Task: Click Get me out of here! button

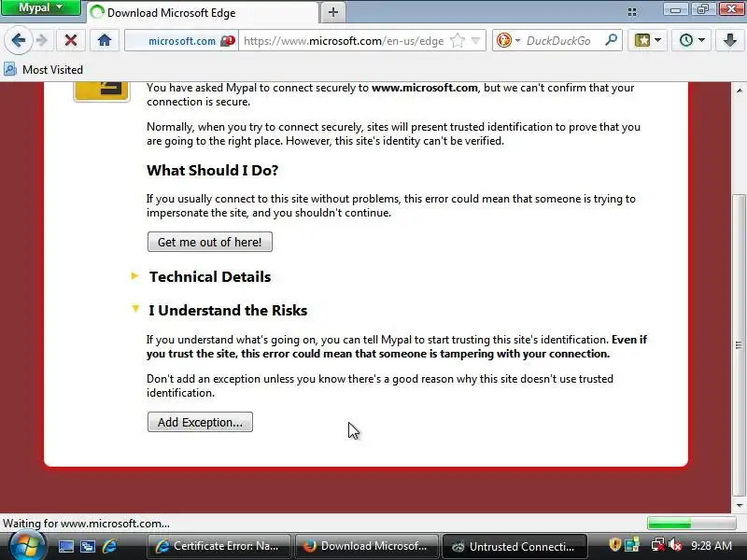Action: [x=209, y=242]
